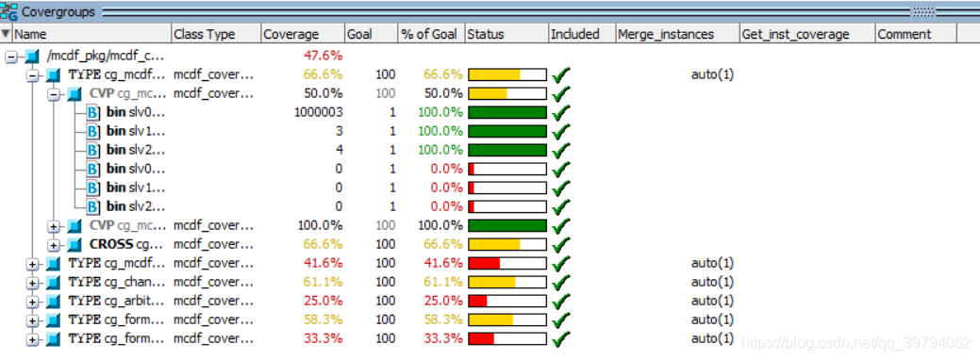Click the bin icon for slv0 with count 0
This screenshot has height=360, width=980.
click(93, 169)
